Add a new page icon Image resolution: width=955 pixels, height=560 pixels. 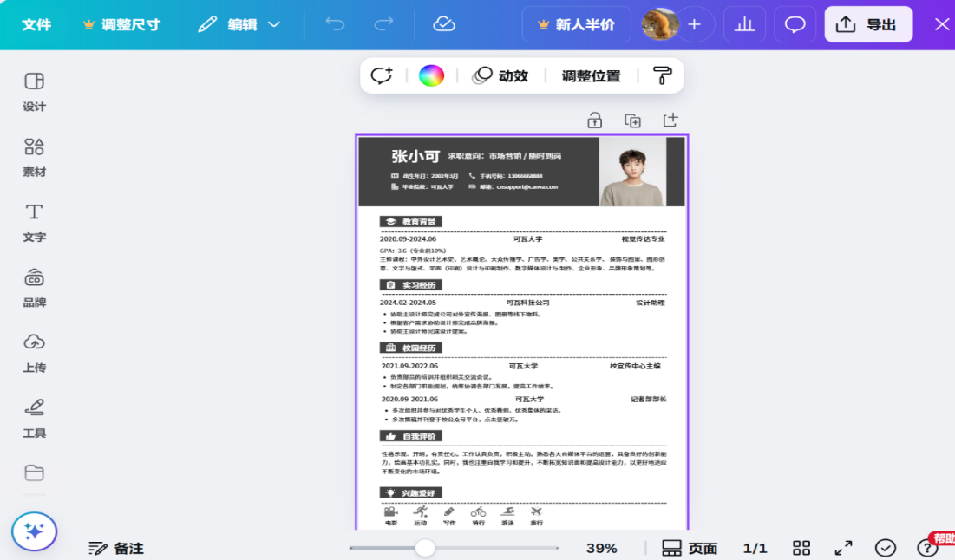670,120
